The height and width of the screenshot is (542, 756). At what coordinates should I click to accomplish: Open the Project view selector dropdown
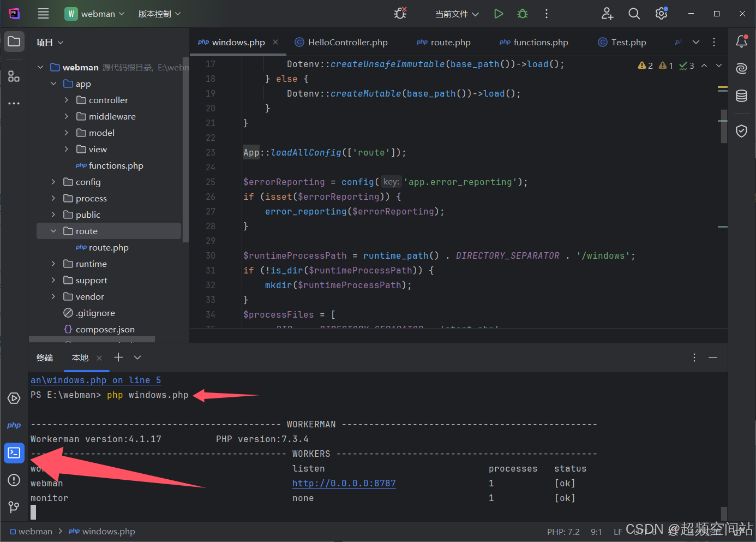pos(50,42)
